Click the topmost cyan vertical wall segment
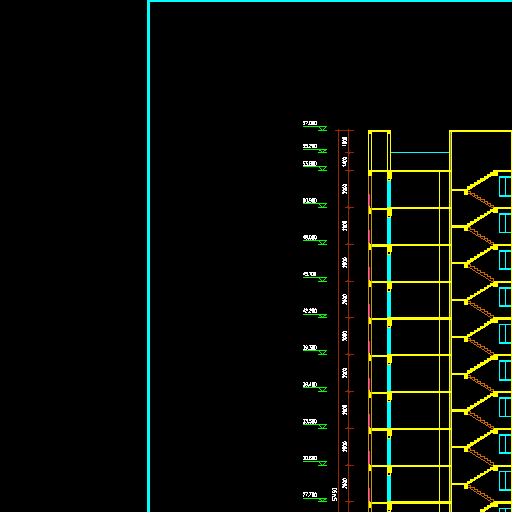The height and width of the screenshot is (512, 512). (389, 194)
